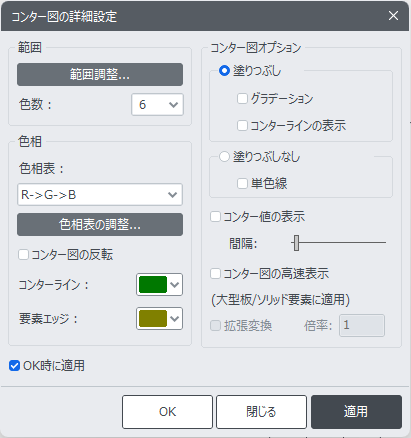Image resolution: width=411 pixels, height=438 pixels.
Task: Click the 範囲調整... button
Action: click(100, 74)
